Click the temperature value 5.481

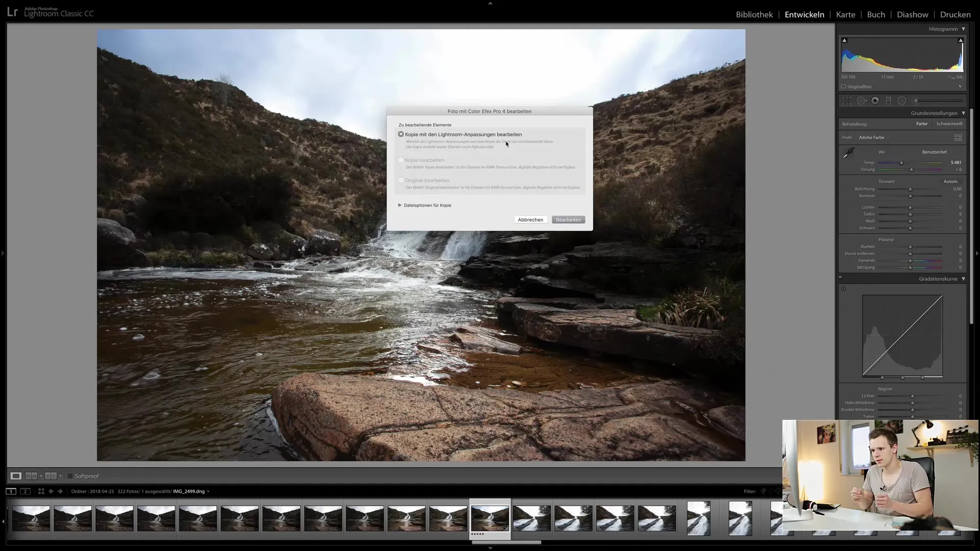click(x=955, y=163)
